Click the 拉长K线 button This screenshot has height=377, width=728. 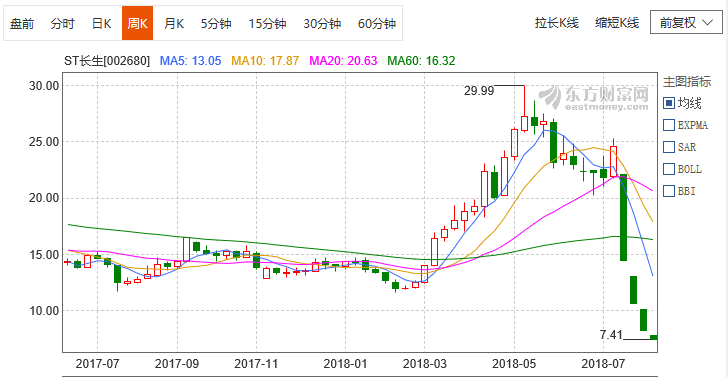tap(557, 23)
